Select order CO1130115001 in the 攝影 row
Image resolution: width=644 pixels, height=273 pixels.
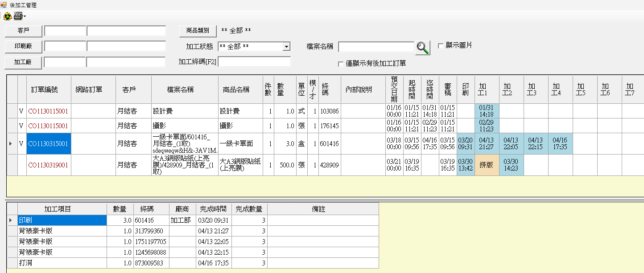(49, 126)
